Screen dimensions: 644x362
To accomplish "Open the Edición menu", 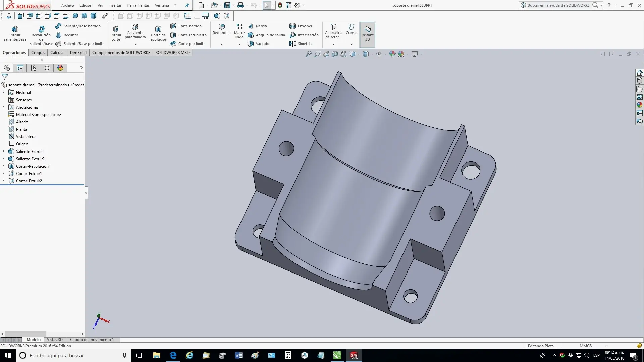I will [86, 5].
